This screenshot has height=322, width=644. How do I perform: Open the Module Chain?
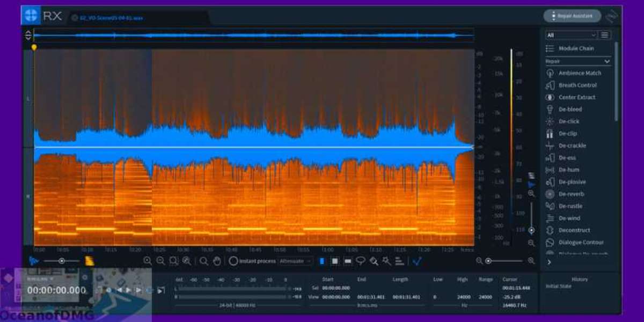click(x=576, y=48)
